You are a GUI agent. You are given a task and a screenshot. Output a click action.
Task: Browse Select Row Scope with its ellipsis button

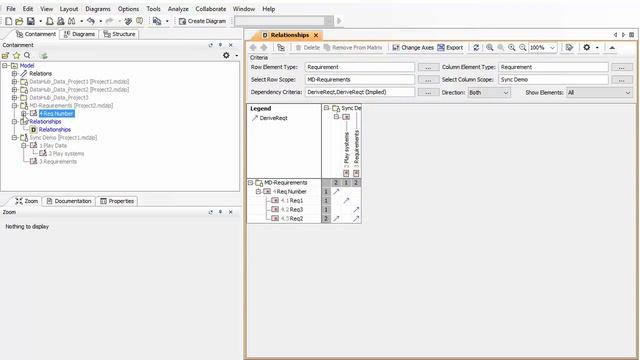point(428,80)
